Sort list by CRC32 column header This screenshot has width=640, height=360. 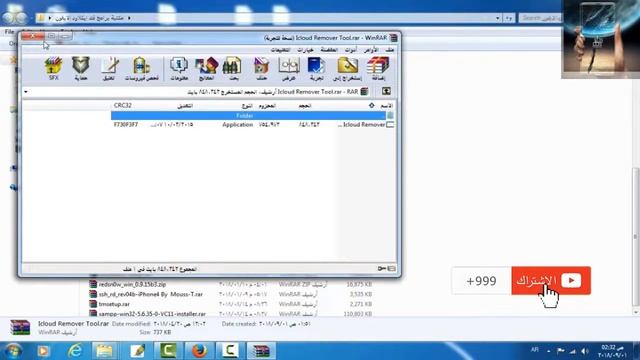[x=122, y=106]
